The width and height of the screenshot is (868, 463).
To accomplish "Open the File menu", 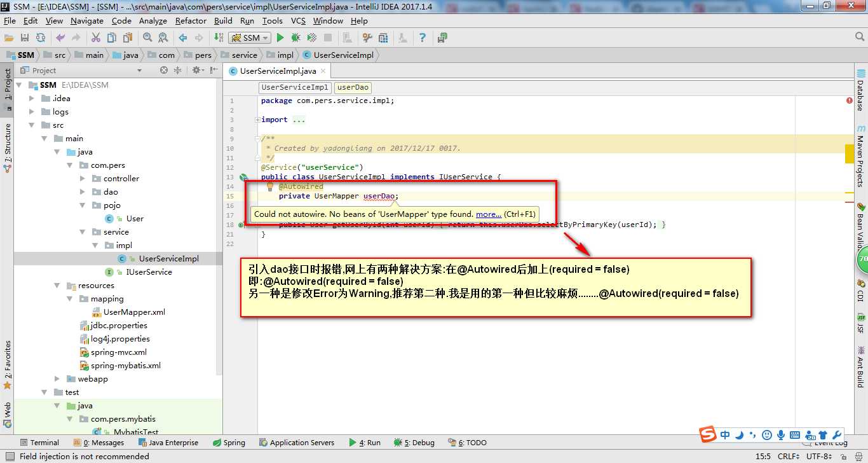I will (x=10, y=20).
